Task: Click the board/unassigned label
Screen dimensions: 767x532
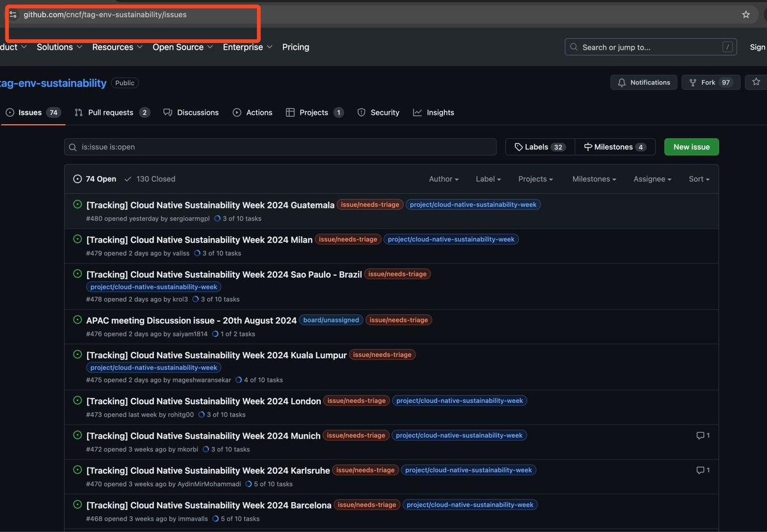Action: coord(331,320)
